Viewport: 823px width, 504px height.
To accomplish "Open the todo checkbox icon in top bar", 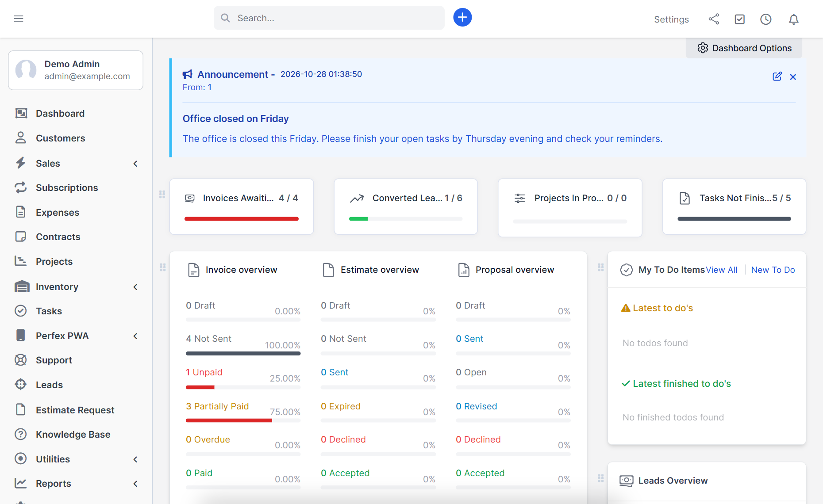I will pos(740,19).
